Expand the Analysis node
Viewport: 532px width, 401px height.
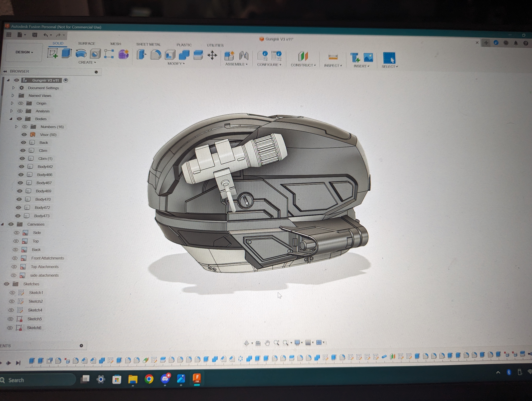pos(11,111)
